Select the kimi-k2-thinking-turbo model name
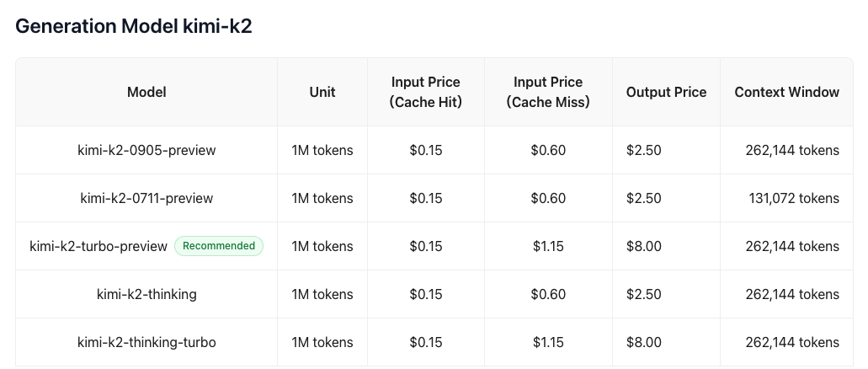The image size is (868, 369). pyautogui.click(x=146, y=342)
